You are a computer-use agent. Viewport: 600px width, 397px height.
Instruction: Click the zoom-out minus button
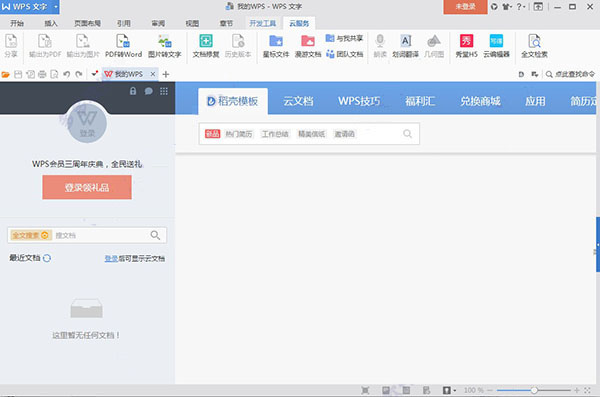(490, 390)
